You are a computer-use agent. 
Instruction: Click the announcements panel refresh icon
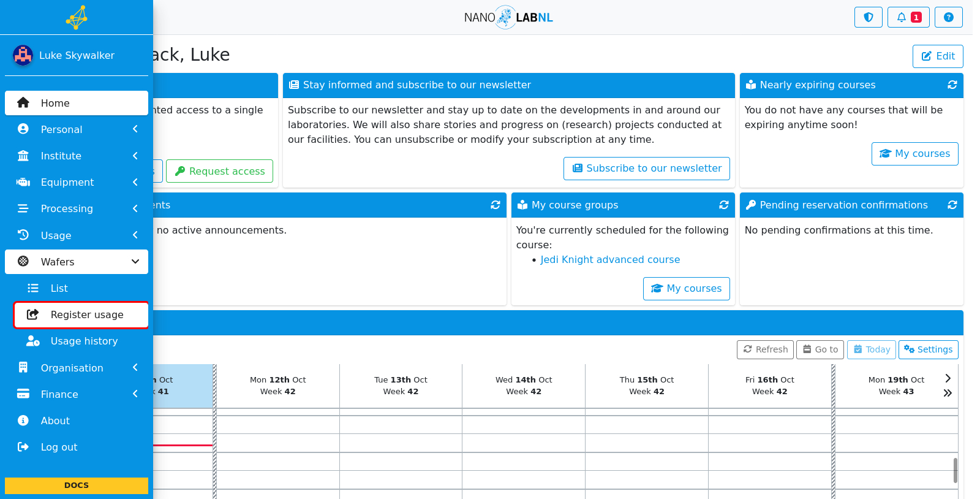pos(495,205)
